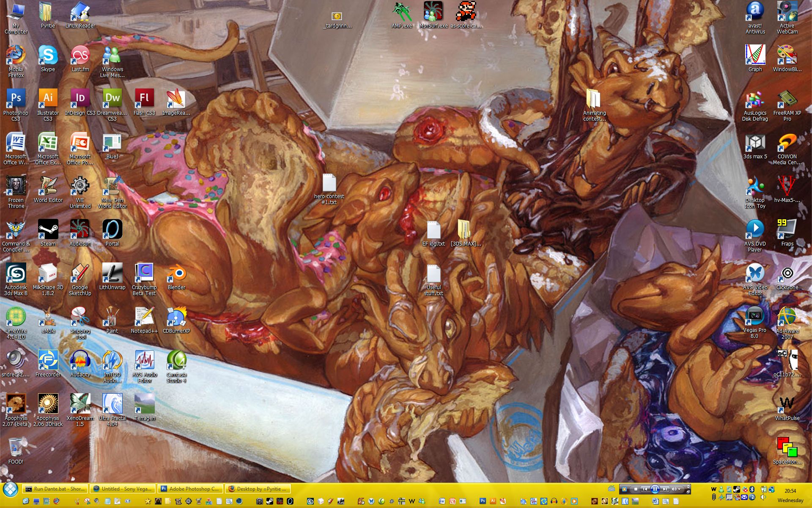Open the Camtasia Studio 4 shortcut
Image resolution: width=812 pixels, height=508 pixels.
pyautogui.click(x=176, y=366)
